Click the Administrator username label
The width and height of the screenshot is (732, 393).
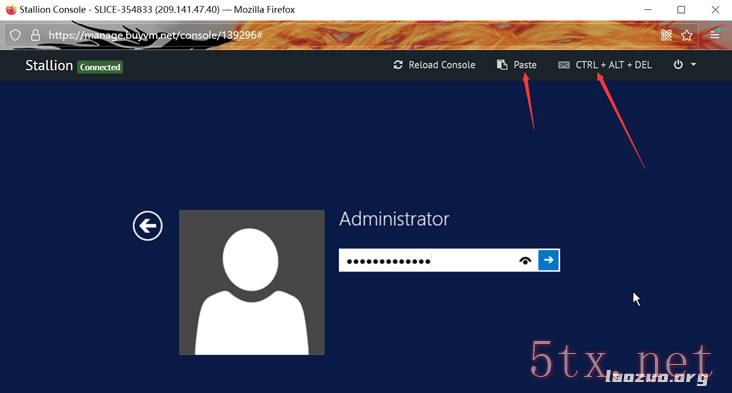coord(394,219)
